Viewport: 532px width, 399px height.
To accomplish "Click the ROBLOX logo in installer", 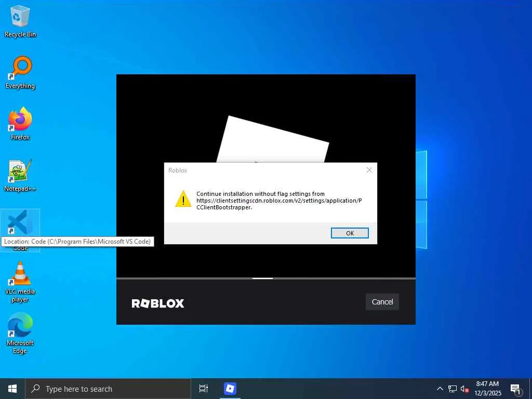I will pyautogui.click(x=158, y=303).
